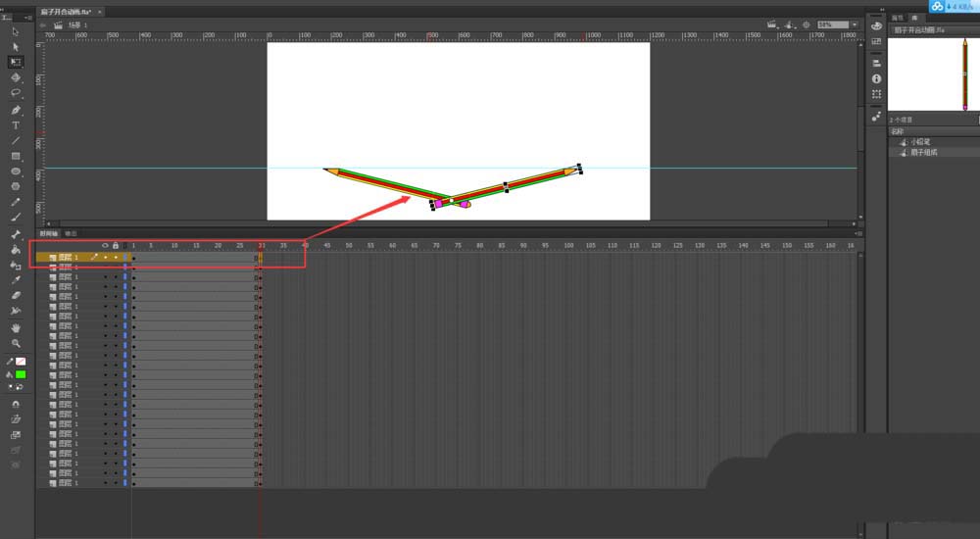Toggle outline all layers header box
This screenshot has width=980, height=539.
click(124, 245)
